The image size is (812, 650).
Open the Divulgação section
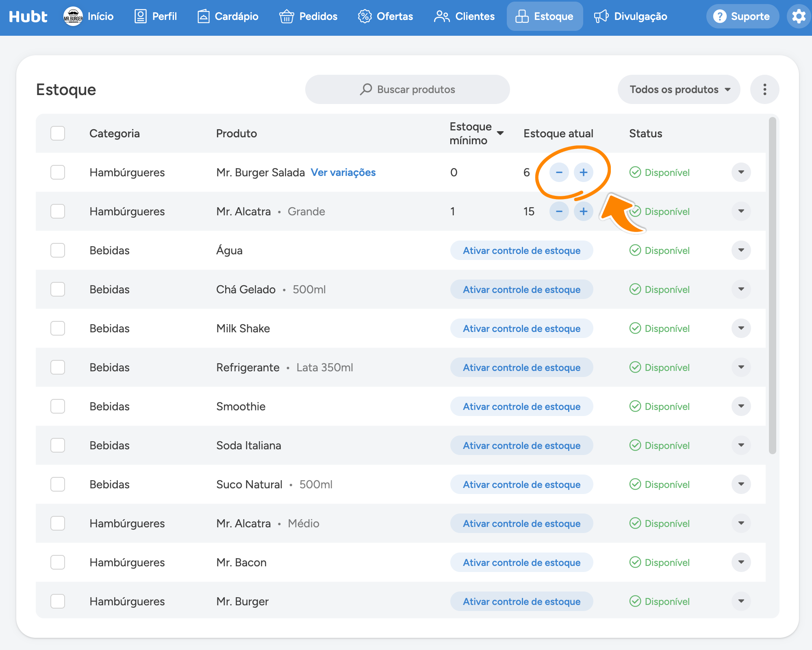(631, 16)
